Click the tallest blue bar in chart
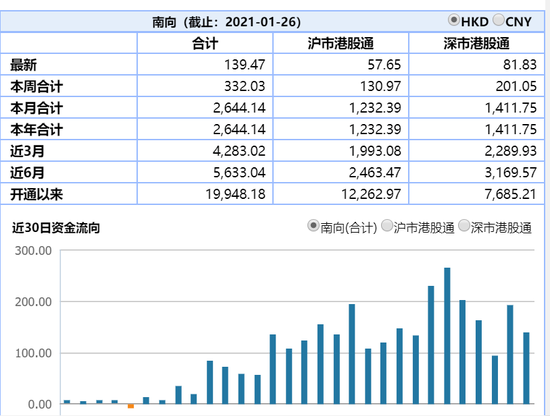Image resolution: width=550 pixels, height=416 pixels. [x=447, y=336]
